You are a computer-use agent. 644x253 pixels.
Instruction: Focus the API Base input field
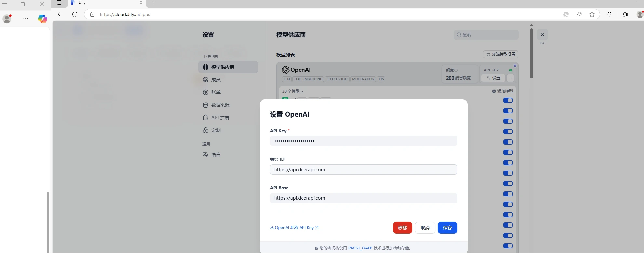pos(364,198)
